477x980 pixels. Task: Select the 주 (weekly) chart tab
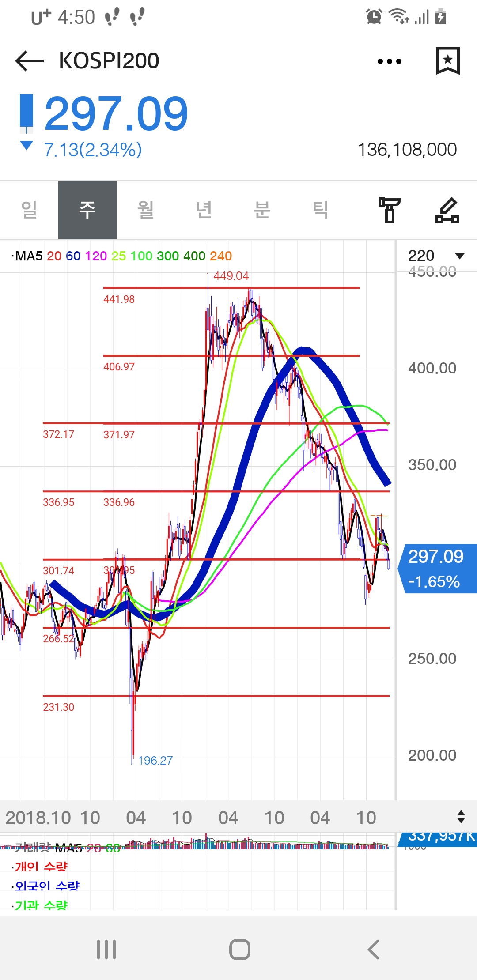pyautogui.click(x=87, y=210)
